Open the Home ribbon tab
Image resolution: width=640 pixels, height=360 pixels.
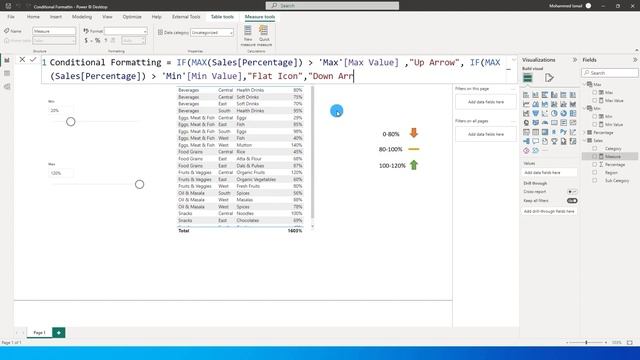[33, 17]
